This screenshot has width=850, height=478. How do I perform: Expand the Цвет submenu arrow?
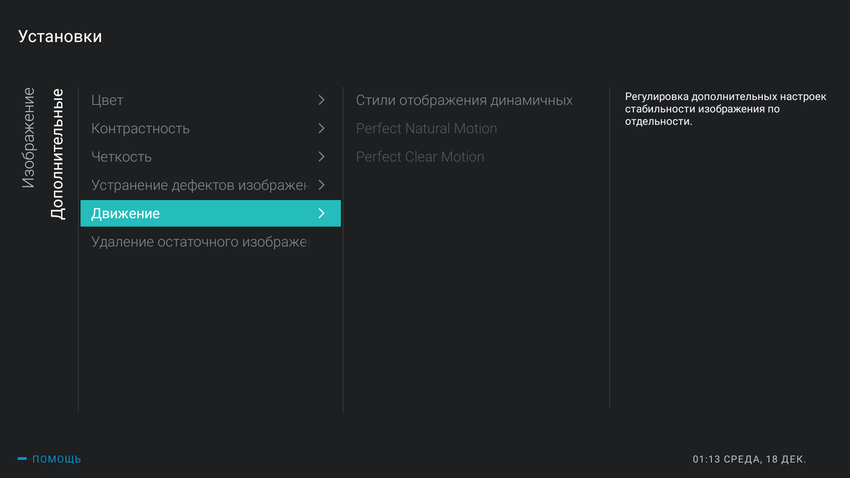[321, 100]
